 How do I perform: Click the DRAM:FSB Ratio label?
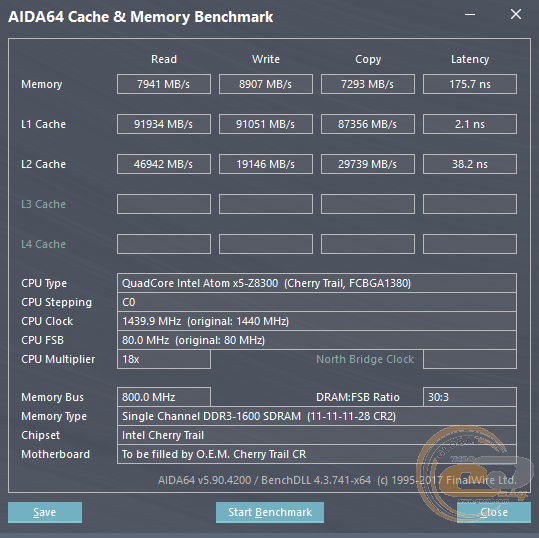pyautogui.click(x=358, y=397)
